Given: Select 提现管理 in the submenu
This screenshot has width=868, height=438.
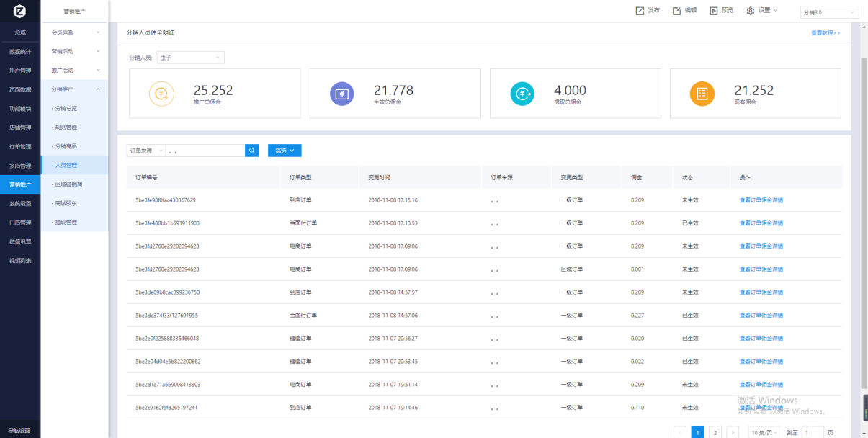Looking at the screenshot, I should (x=66, y=222).
